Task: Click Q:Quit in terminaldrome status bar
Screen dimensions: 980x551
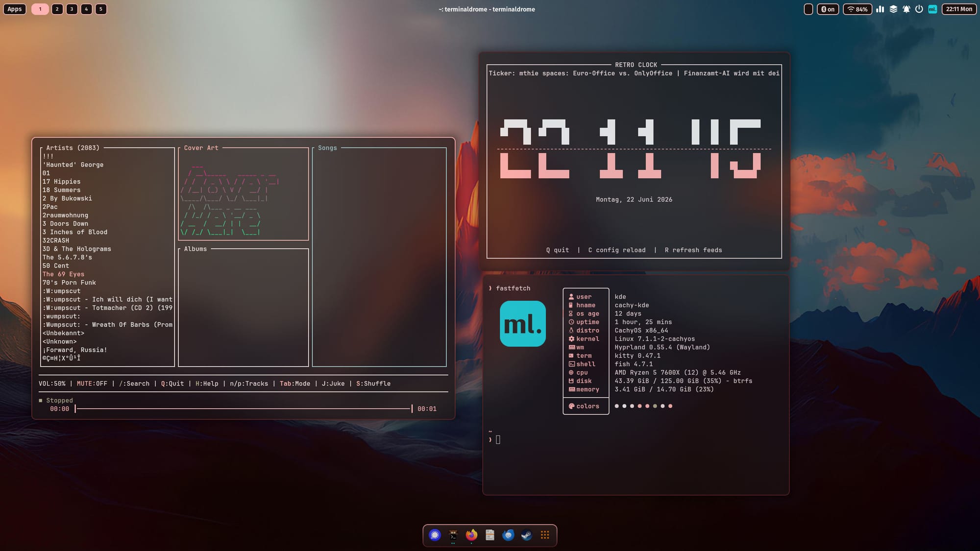Action: click(x=172, y=383)
